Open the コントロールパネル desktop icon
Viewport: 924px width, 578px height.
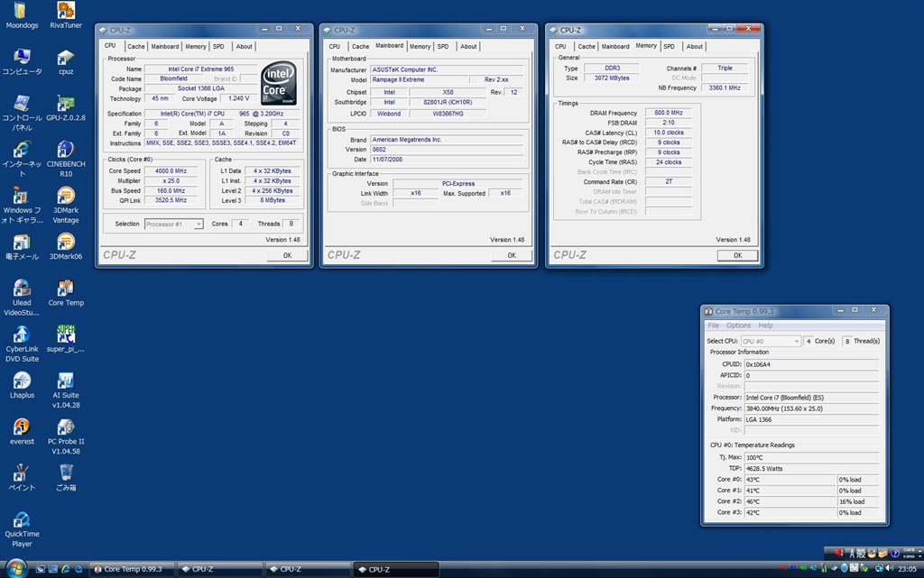[x=22, y=113]
